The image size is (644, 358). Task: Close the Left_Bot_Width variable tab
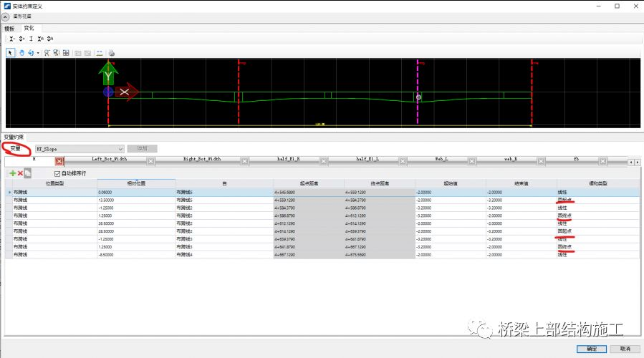(150, 161)
